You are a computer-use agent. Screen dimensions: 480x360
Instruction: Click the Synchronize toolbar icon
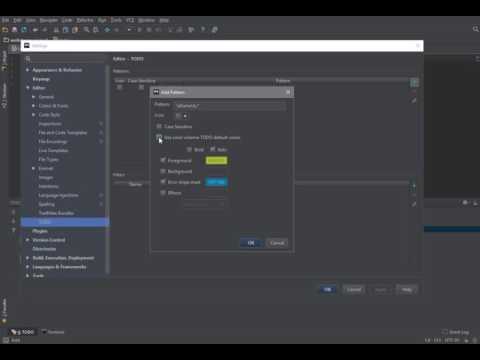pyautogui.click(x=24, y=30)
